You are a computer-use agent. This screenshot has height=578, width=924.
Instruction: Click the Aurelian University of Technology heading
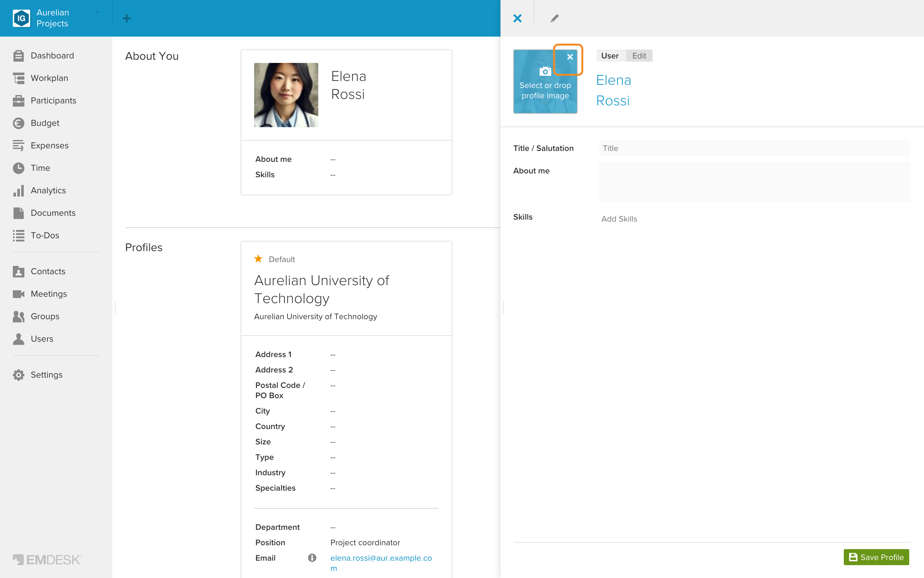click(x=321, y=289)
